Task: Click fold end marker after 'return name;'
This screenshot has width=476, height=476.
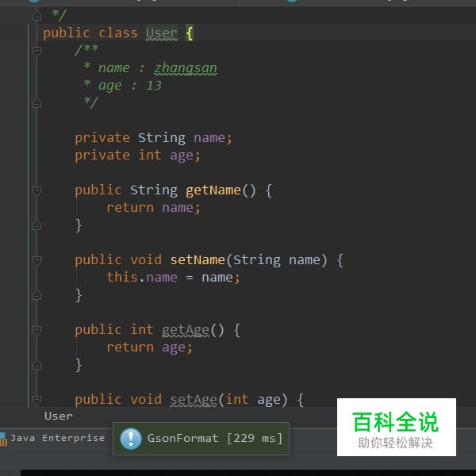Action: [36, 225]
